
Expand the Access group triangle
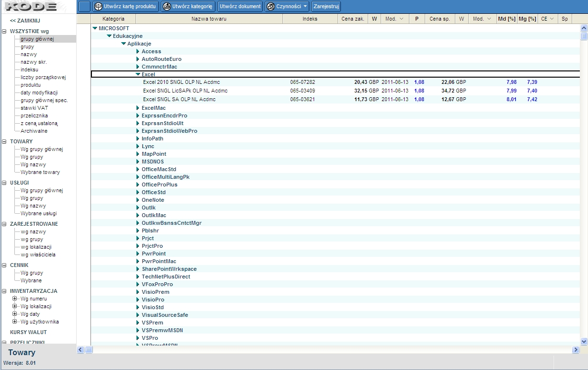(x=138, y=51)
